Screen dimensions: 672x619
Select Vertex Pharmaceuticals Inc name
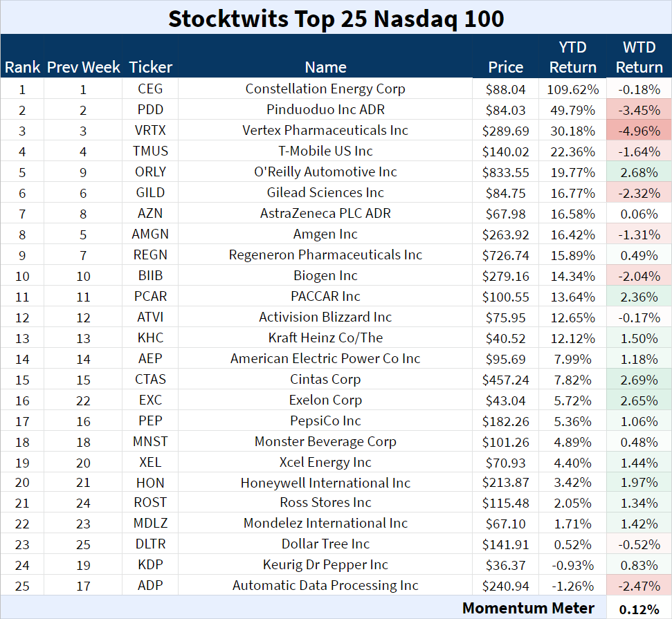tap(325, 130)
